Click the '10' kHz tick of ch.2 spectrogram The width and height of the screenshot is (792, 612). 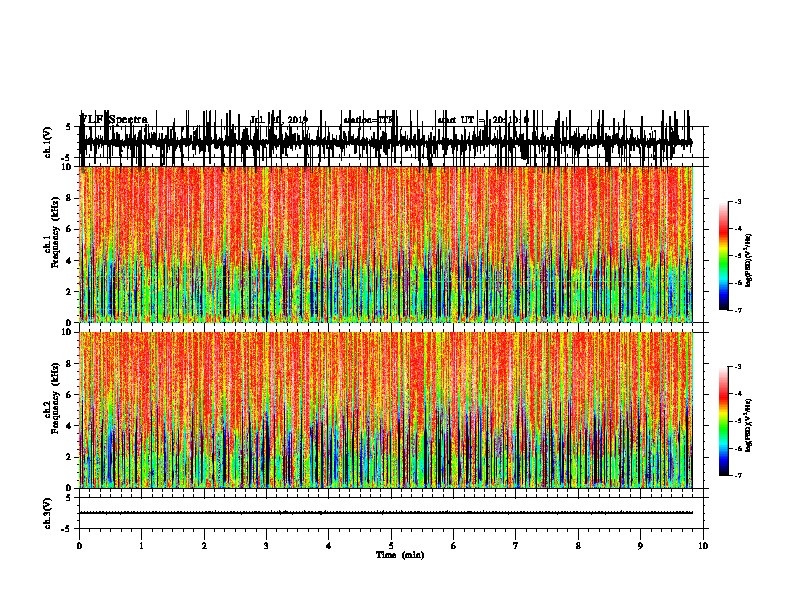point(66,332)
